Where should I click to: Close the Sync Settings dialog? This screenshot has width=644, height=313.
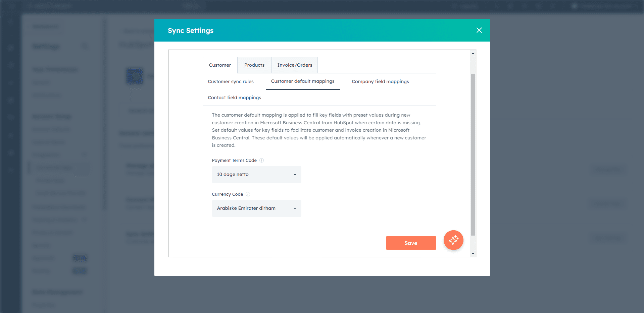(x=479, y=30)
